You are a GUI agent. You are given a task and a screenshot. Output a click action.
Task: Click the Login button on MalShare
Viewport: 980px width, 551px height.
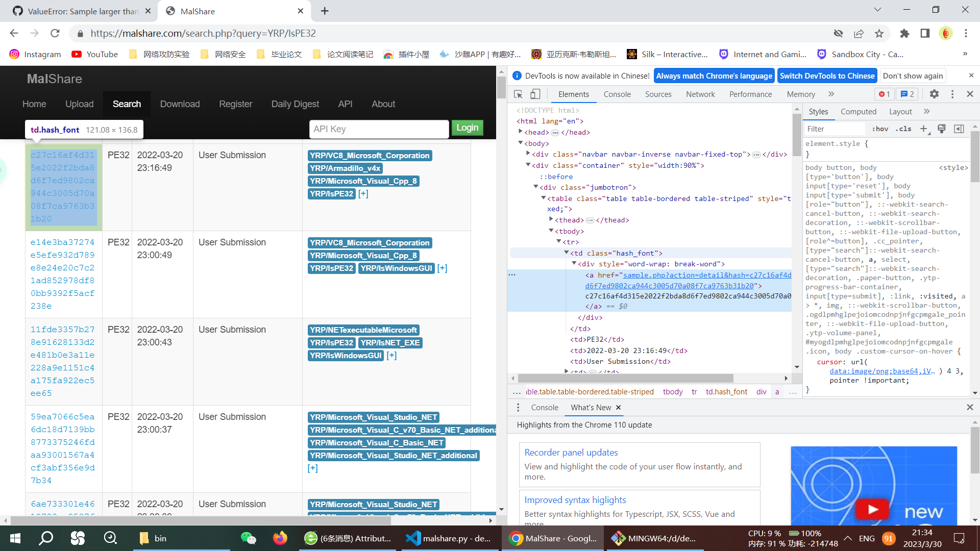467,128
